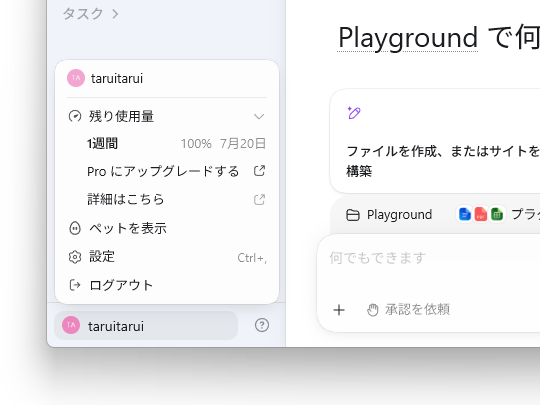Click the logout arrow icon
This screenshot has height=405, width=540.
tap(75, 285)
